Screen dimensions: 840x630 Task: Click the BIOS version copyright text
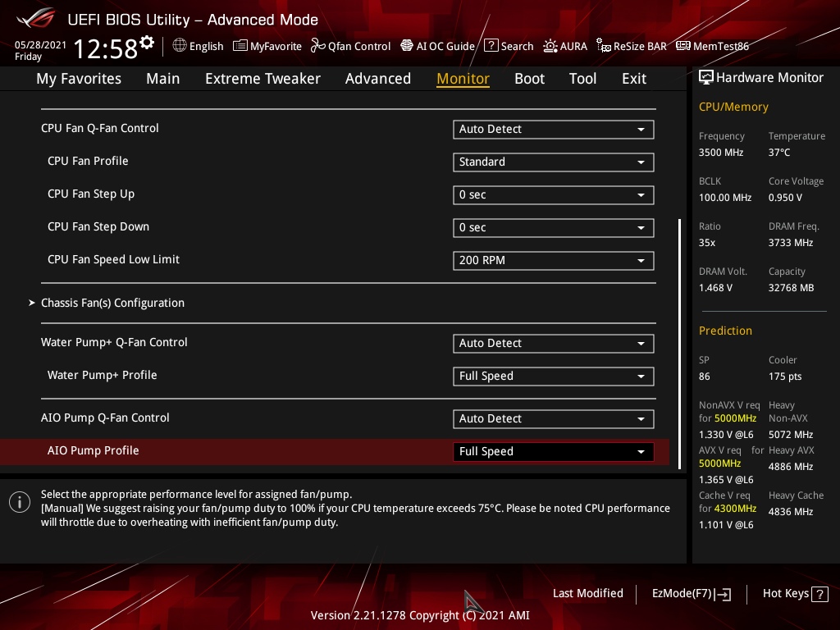(420, 615)
